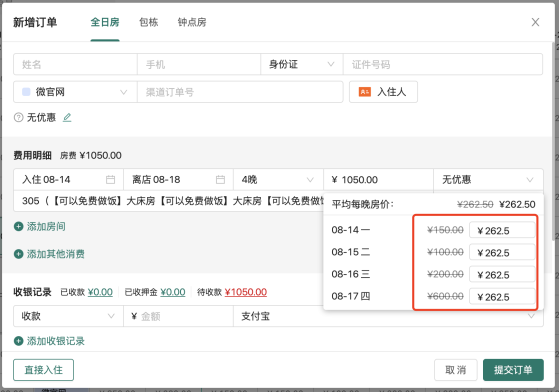Open the 支付宝 payment method dropdown
The width and height of the screenshot is (559, 392).
[x=388, y=316]
